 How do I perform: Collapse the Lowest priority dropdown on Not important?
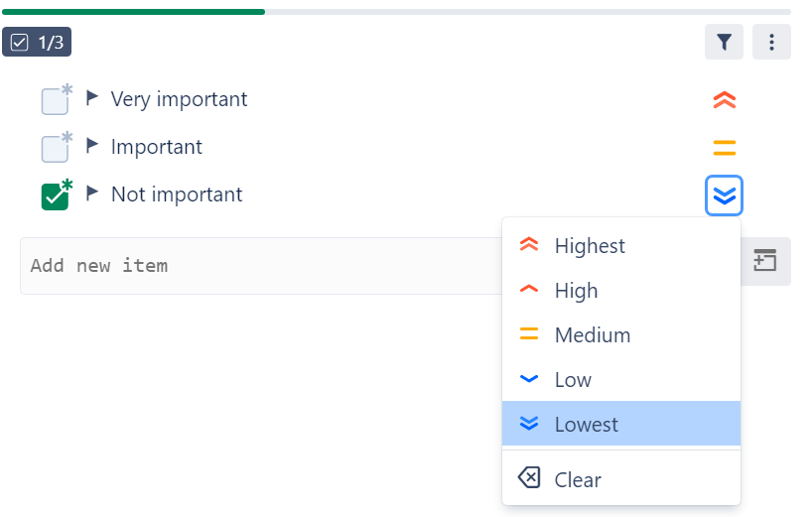pyautogui.click(x=725, y=195)
